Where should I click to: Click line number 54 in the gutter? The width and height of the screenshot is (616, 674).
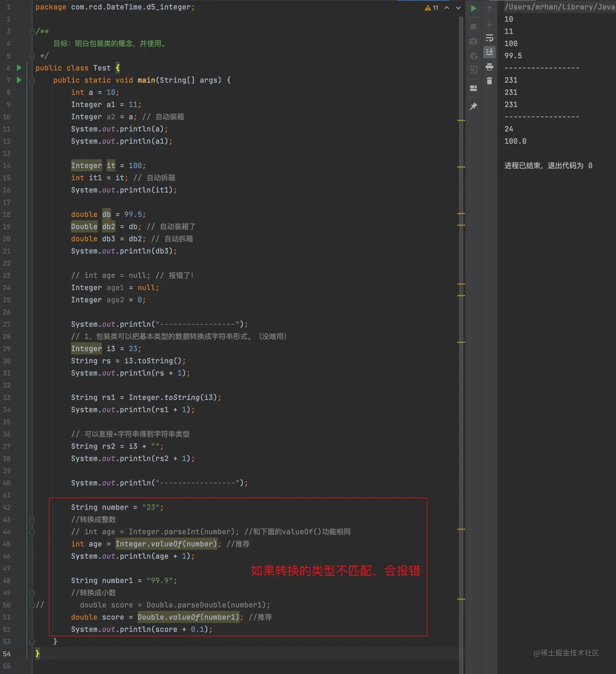[7, 654]
